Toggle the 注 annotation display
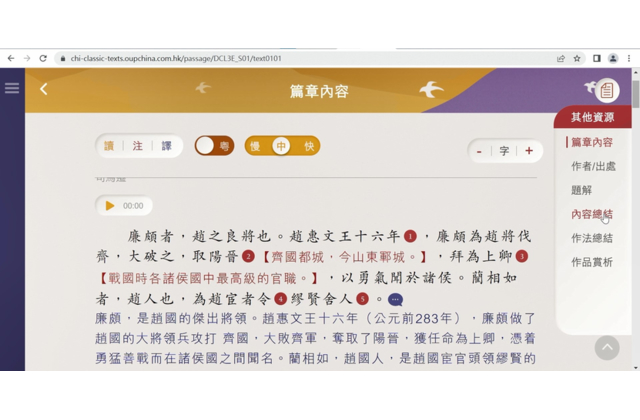Screen dimensions: 640x420 tap(138, 146)
